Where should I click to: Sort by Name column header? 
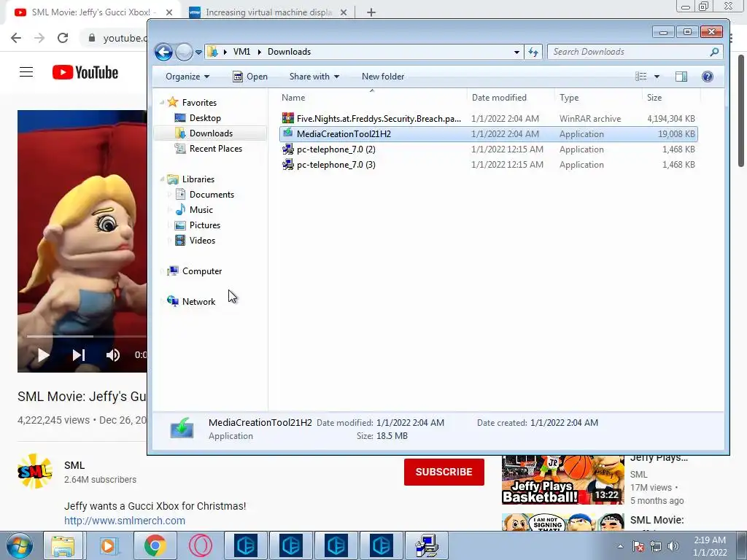click(x=373, y=97)
